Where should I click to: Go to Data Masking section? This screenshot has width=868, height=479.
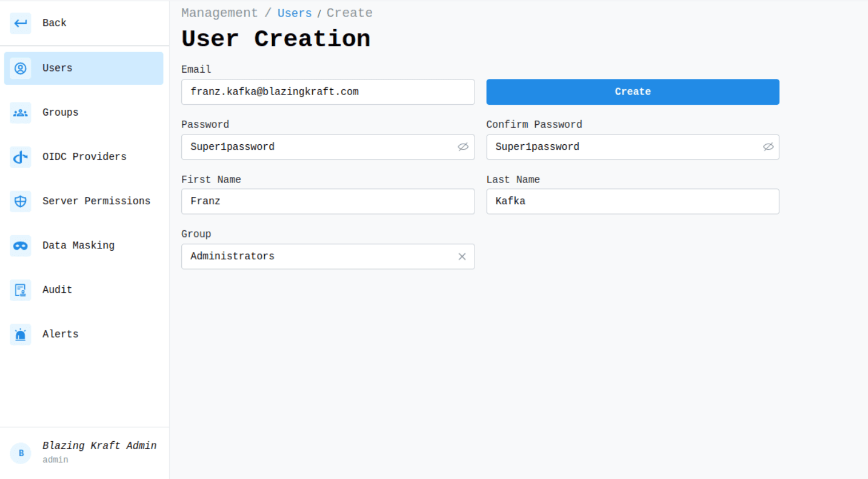(78, 246)
